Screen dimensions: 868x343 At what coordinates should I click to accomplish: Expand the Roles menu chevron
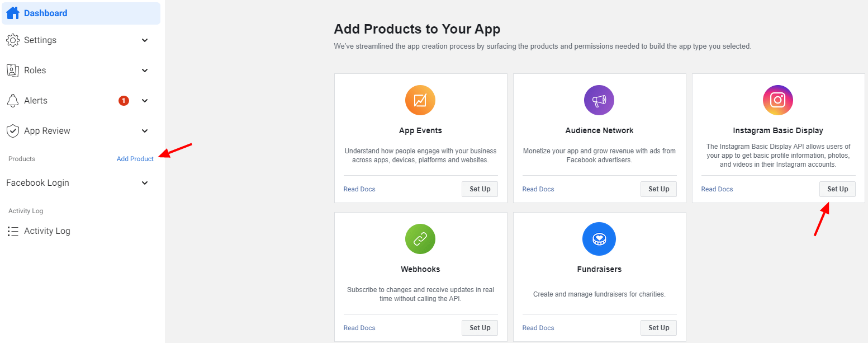point(145,71)
